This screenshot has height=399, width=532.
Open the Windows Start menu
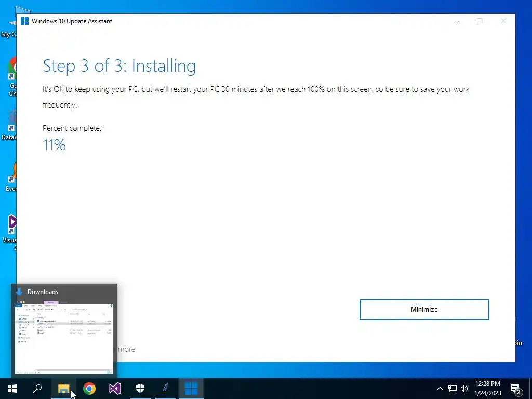point(12,389)
